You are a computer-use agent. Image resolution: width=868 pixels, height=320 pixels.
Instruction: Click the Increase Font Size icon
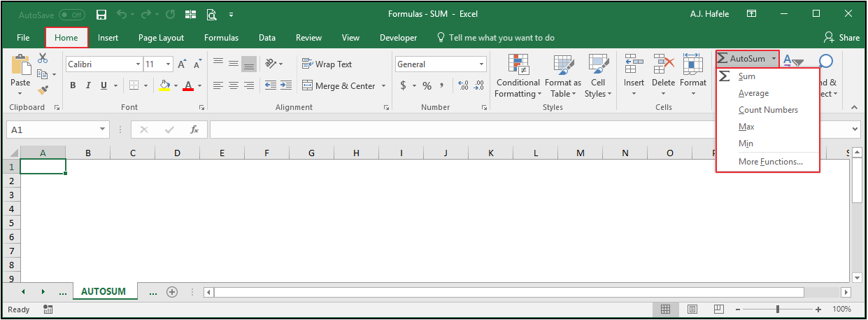click(x=182, y=64)
